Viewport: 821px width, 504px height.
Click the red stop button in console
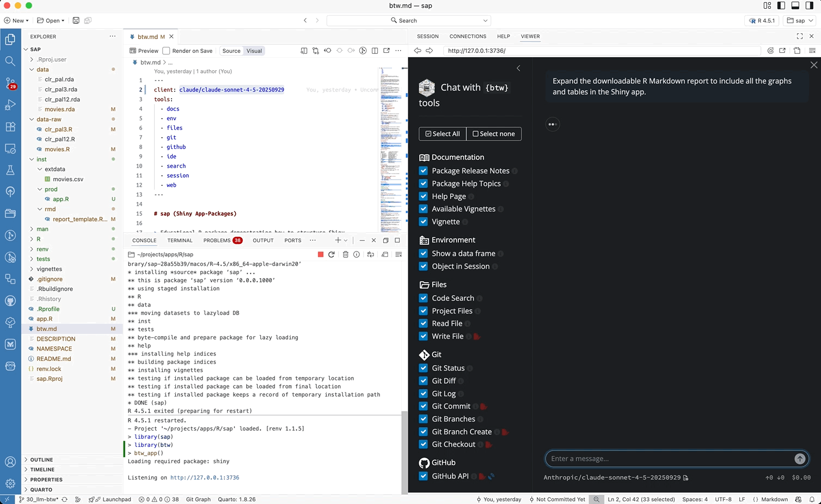click(321, 254)
